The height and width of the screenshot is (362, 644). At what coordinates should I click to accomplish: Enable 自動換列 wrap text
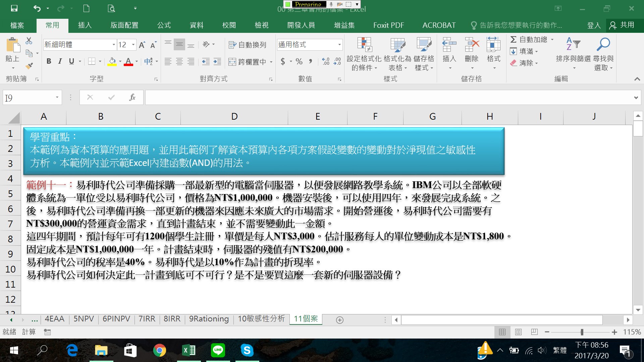(247, 45)
